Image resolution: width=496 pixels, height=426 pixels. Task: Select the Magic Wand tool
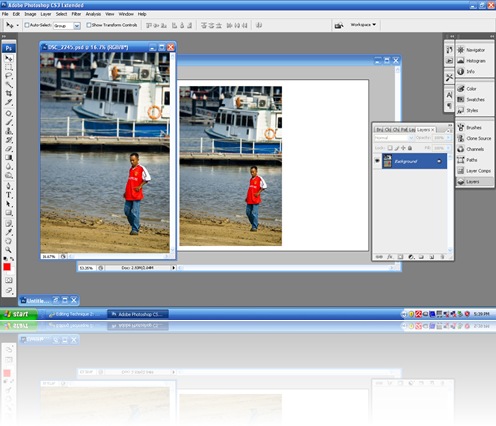click(9, 85)
